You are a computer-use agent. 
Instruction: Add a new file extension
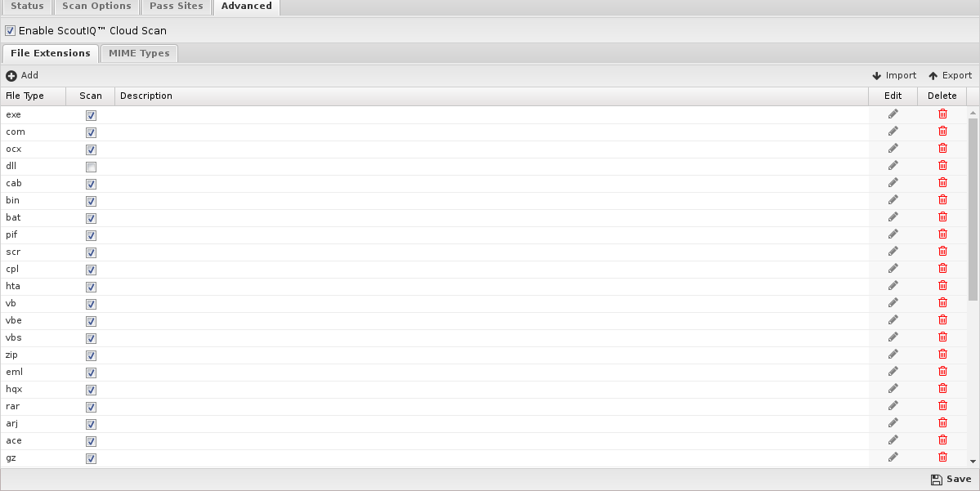(22, 76)
